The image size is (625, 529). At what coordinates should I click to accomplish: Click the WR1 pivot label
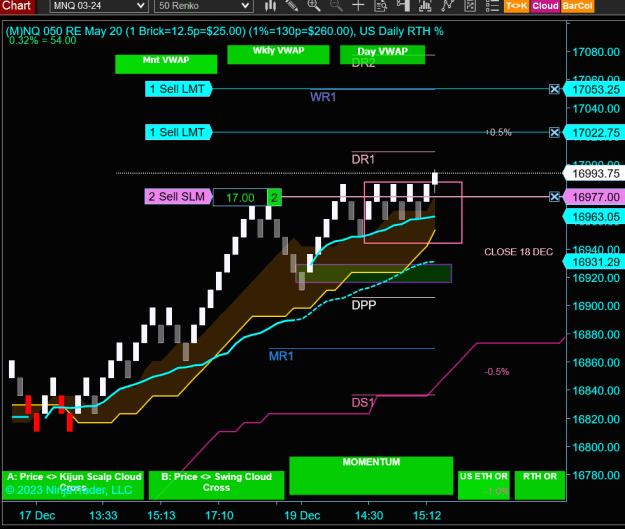pyautogui.click(x=323, y=97)
